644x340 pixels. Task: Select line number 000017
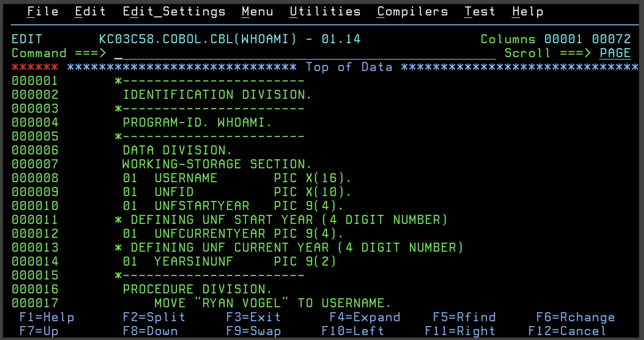point(35,303)
